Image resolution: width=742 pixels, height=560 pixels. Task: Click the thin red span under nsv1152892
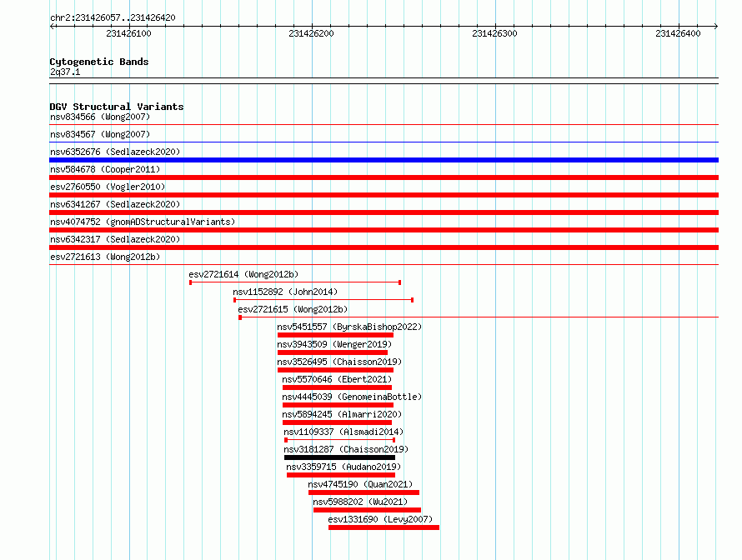pos(323,300)
